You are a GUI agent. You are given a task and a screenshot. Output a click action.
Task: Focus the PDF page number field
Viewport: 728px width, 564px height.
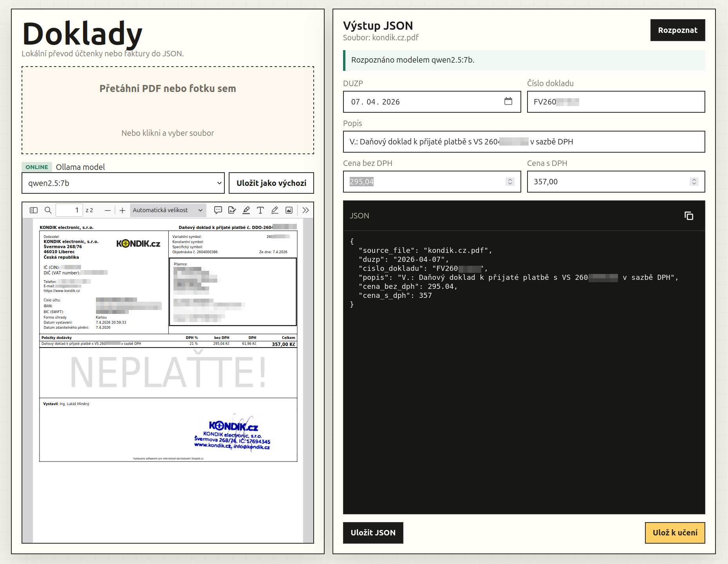coord(69,210)
